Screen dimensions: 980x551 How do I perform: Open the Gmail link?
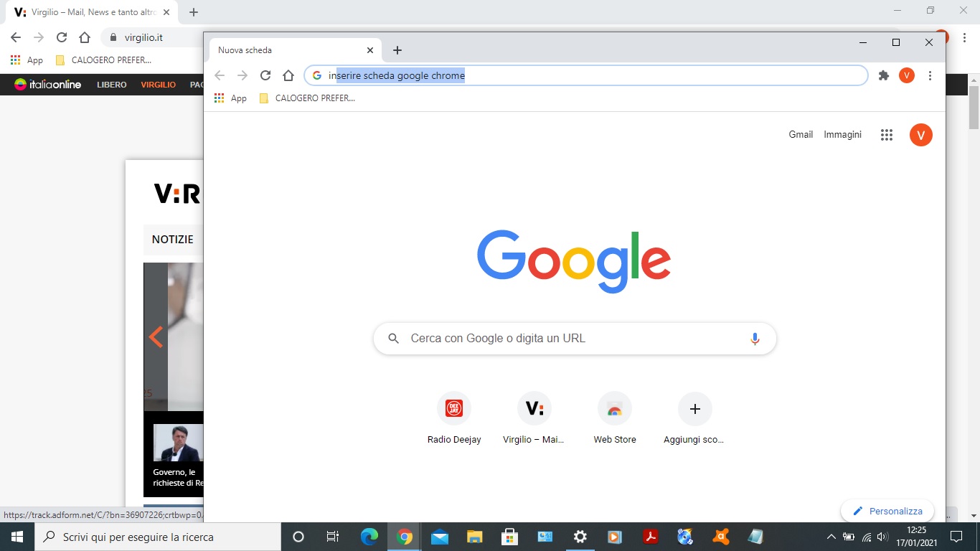coord(801,135)
